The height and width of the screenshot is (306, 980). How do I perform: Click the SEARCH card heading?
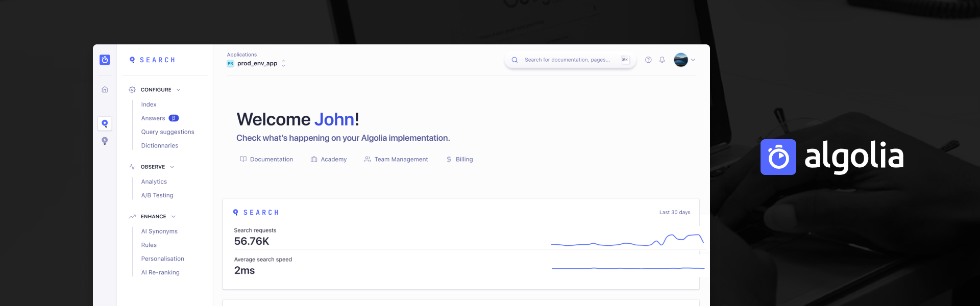pos(261,212)
